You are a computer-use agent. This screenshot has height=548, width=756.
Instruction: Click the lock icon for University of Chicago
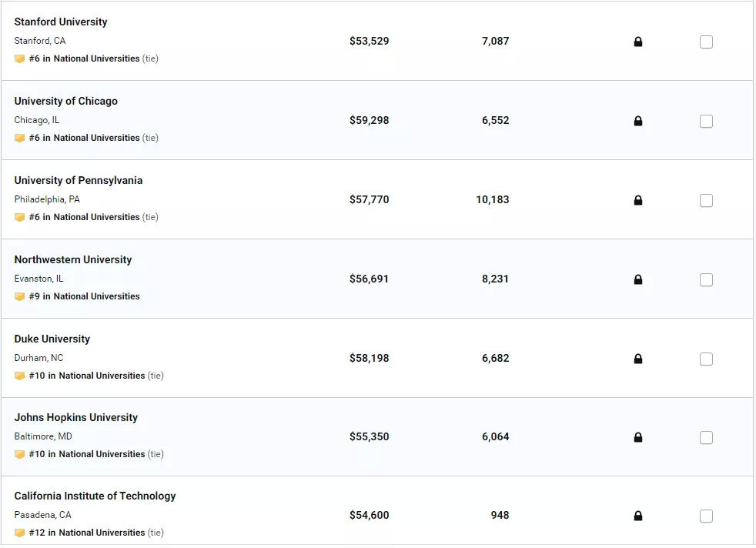click(x=638, y=121)
